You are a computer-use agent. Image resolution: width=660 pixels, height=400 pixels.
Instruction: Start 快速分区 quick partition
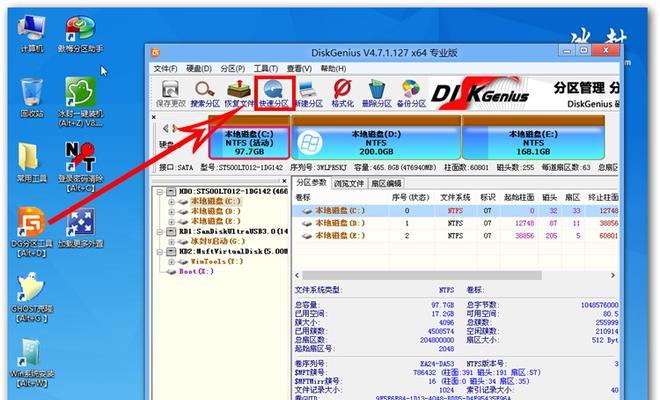click(274, 93)
